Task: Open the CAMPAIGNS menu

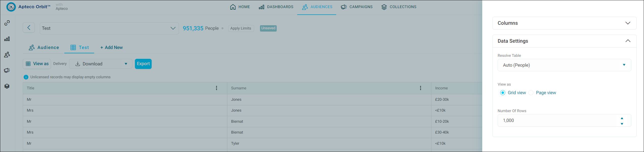Action: pyautogui.click(x=357, y=7)
